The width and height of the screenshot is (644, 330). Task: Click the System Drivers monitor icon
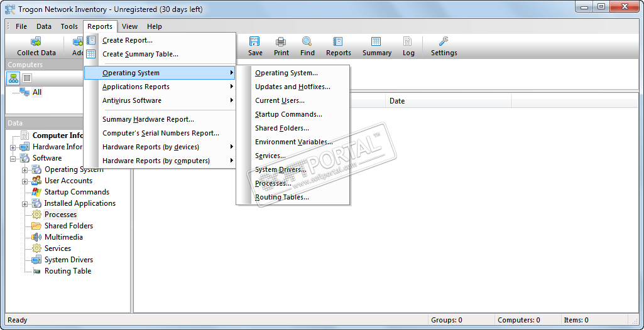36,260
